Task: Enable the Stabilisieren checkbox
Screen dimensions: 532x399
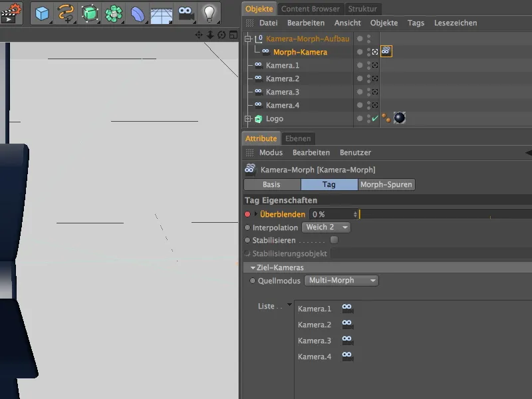Action: tap(334, 240)
